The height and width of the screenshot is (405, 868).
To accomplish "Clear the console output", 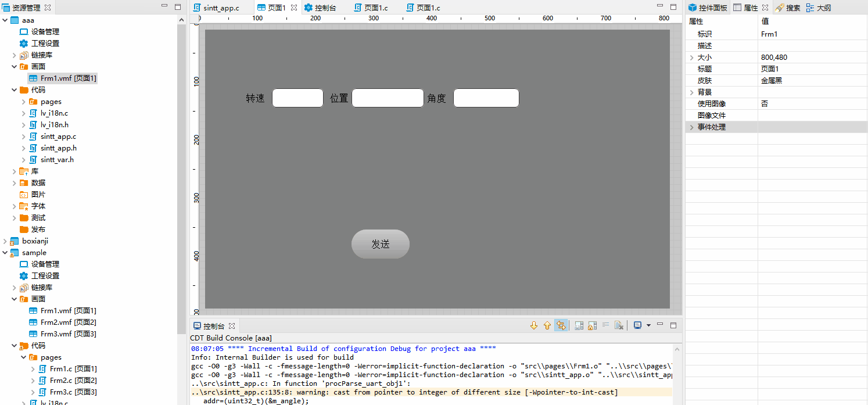I will pos(619,325).
